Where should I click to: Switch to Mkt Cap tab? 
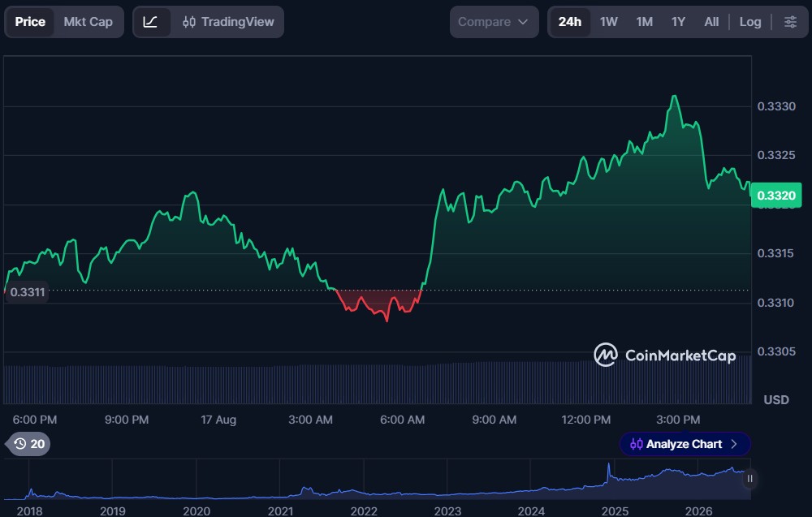88,22
